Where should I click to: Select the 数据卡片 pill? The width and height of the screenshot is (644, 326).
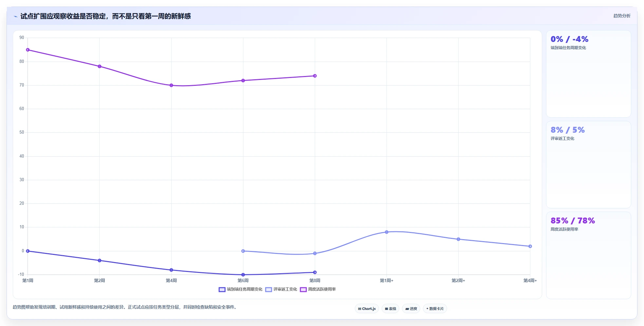pos(435,309)
